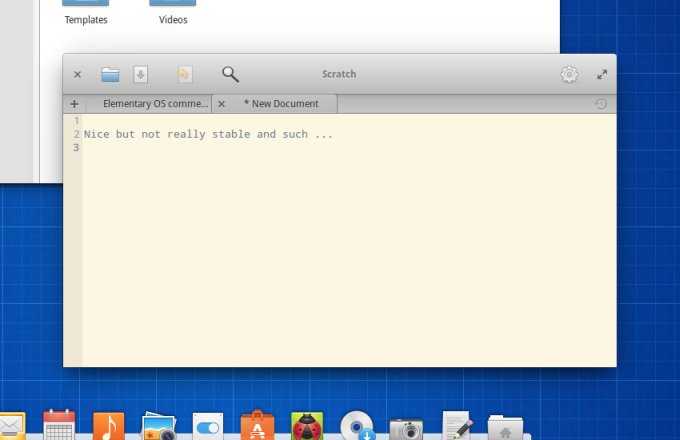Add a new tab with the plus button
This screenshot has width=680, height=440.
(x=74, y=104)
